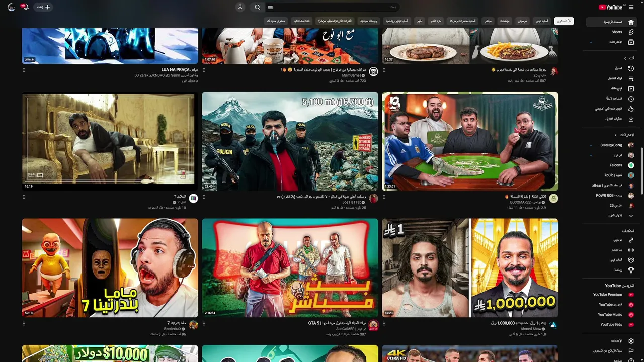
Task: Open YouTube Kids link
Action: tap(611, 325)
